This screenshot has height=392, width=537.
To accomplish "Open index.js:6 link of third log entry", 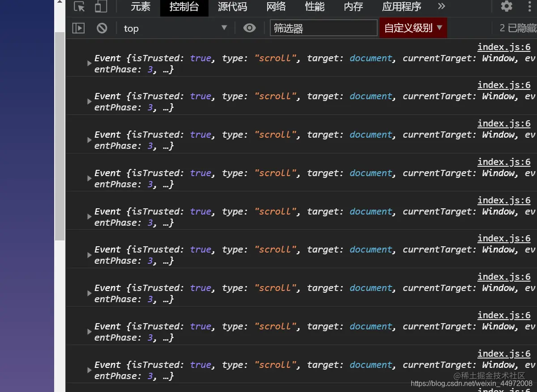I will click(504, 123).
